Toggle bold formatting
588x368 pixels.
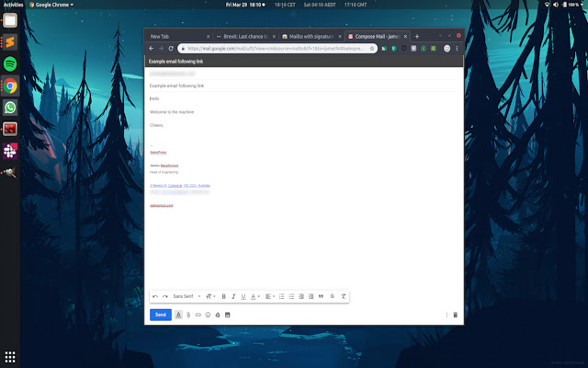point(223,296)
